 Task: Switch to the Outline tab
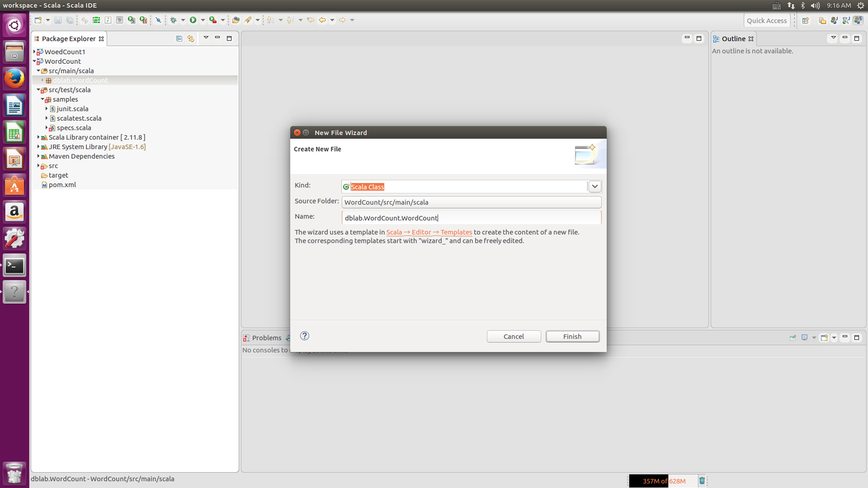click(733, 39)
